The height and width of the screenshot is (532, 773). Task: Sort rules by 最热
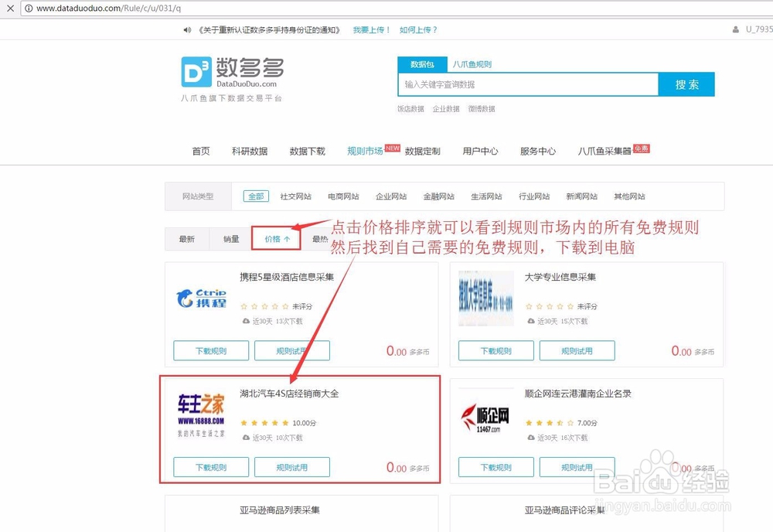(320, 239)
